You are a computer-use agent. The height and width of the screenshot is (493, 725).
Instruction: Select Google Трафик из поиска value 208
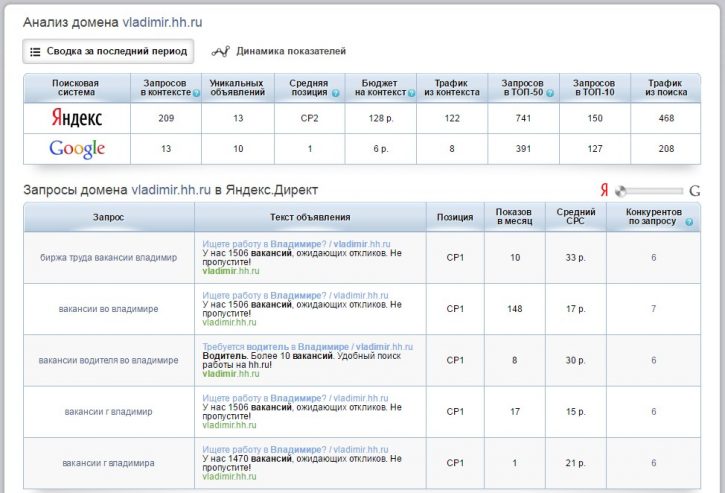click(666, 149)
